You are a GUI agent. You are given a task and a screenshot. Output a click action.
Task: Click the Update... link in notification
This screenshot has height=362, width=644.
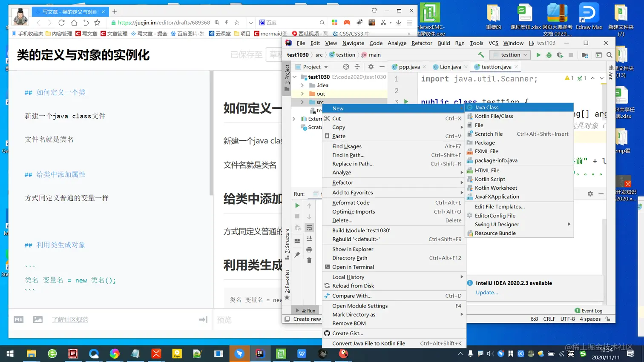tap(487, 292)
